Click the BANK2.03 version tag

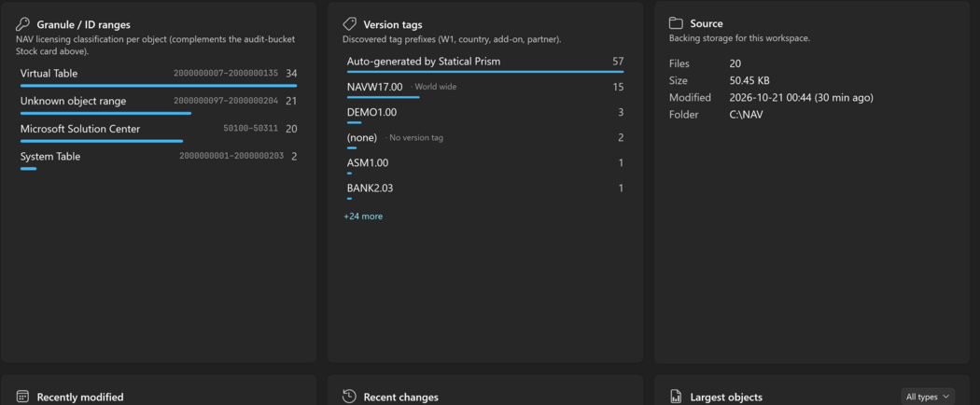pos(370,189)
